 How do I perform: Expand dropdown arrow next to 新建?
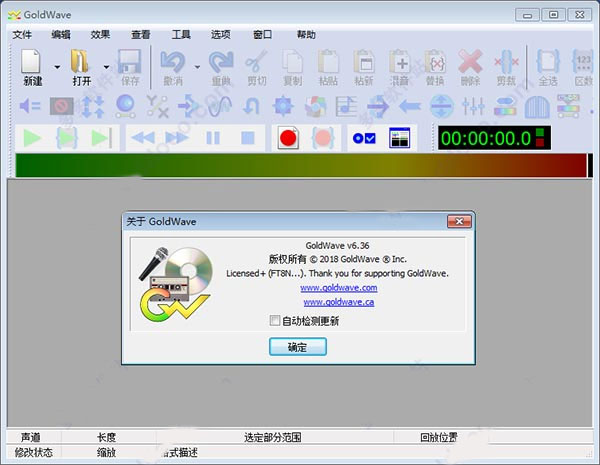[57, 67]
